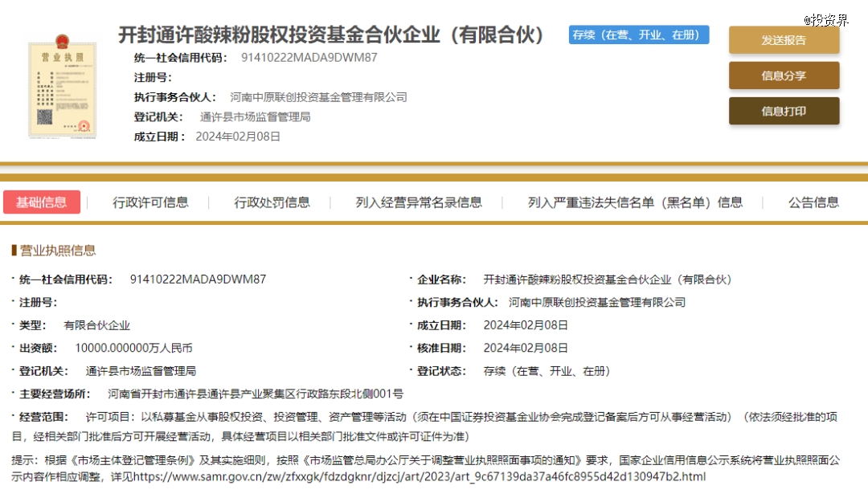The image size is (868, 498).
Task: Share the info via 信息分享
Action: click(784, 76)
